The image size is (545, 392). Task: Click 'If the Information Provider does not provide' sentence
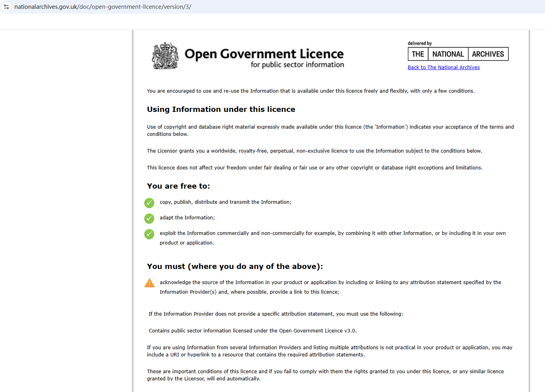(x=276, y=314)
